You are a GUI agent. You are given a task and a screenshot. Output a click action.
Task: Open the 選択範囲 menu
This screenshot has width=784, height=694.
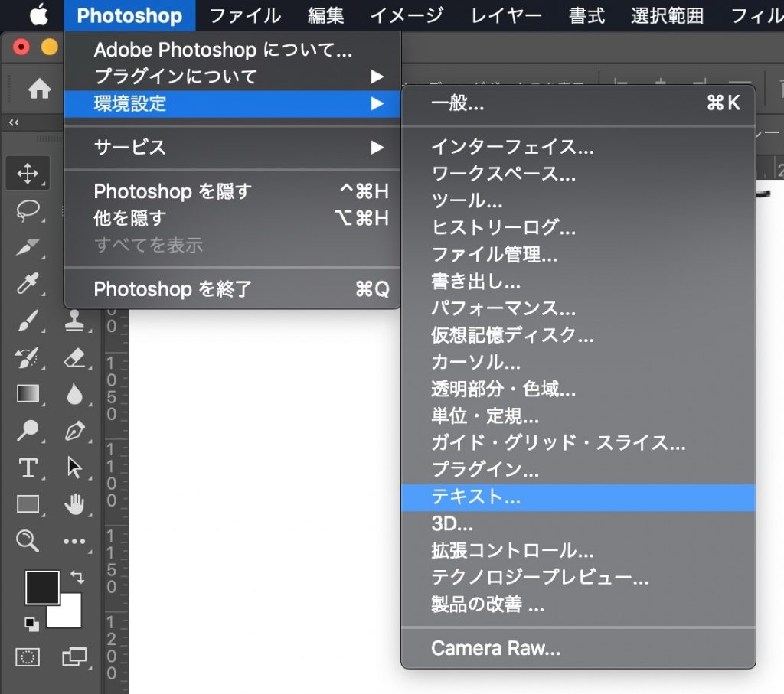(x=667, y=15)
